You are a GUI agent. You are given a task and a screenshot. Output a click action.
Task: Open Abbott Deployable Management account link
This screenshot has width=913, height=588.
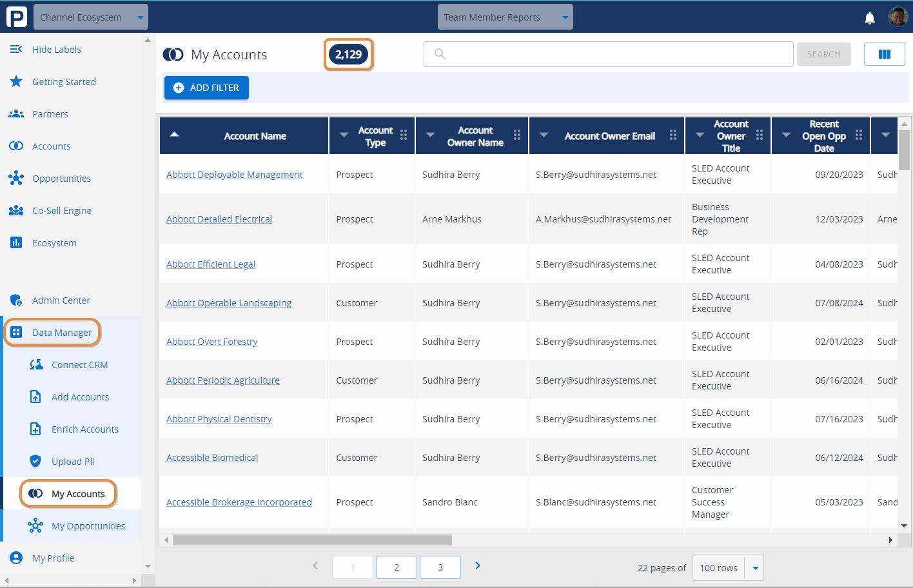pos(234,174)
